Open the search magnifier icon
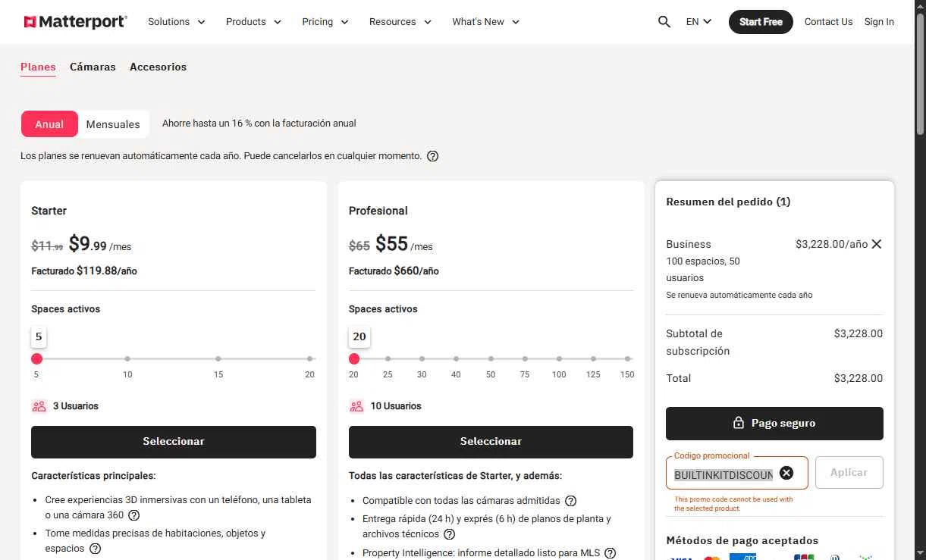Image resolution: width=926 pixels, height=560 pixels. tap(664, 22)
